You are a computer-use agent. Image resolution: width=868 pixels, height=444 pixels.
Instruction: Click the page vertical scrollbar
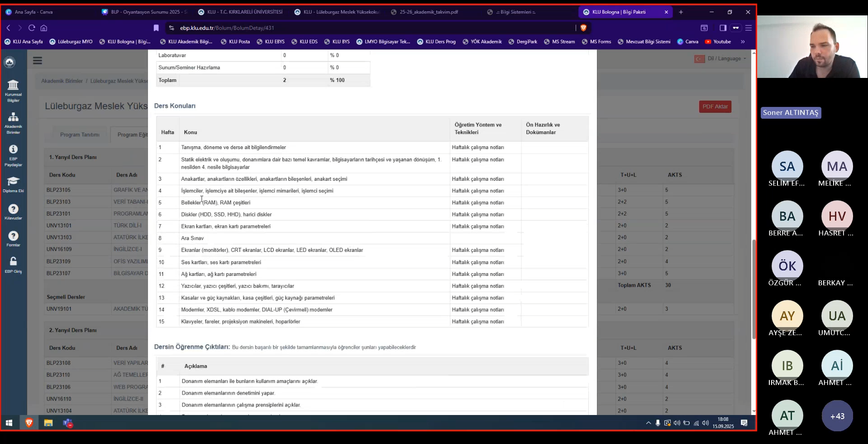pos(754,290)
